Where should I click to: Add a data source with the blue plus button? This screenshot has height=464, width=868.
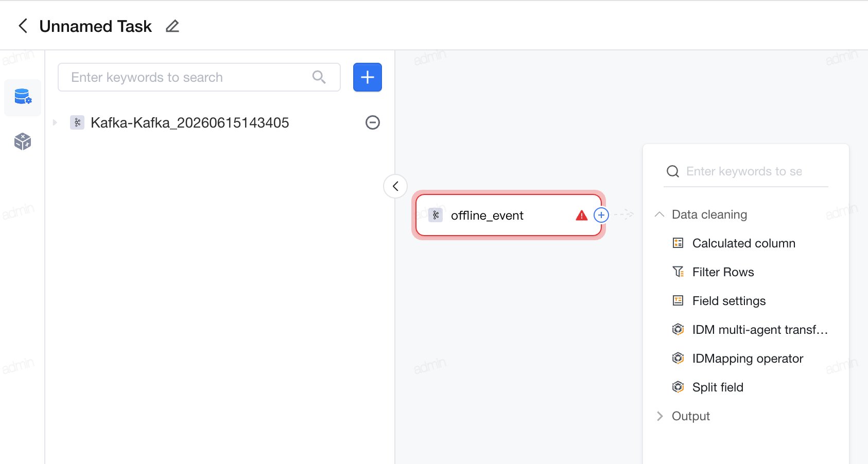click(368, 77)
